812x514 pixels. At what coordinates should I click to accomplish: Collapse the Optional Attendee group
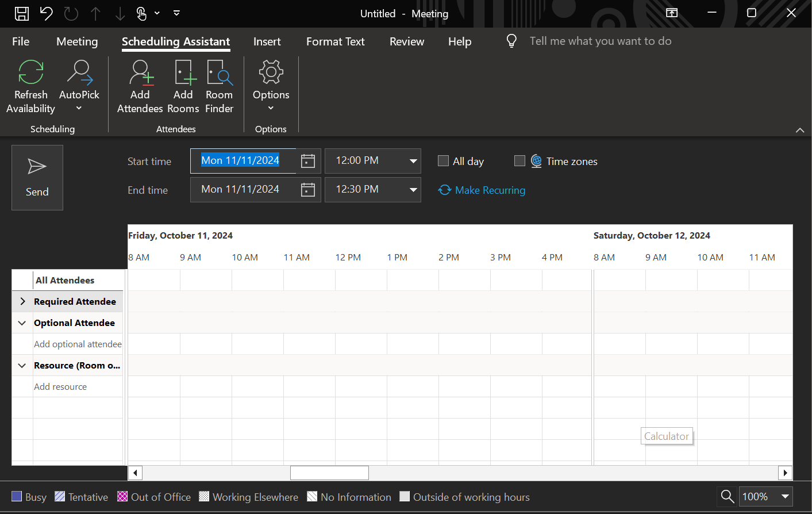(22, 323)
